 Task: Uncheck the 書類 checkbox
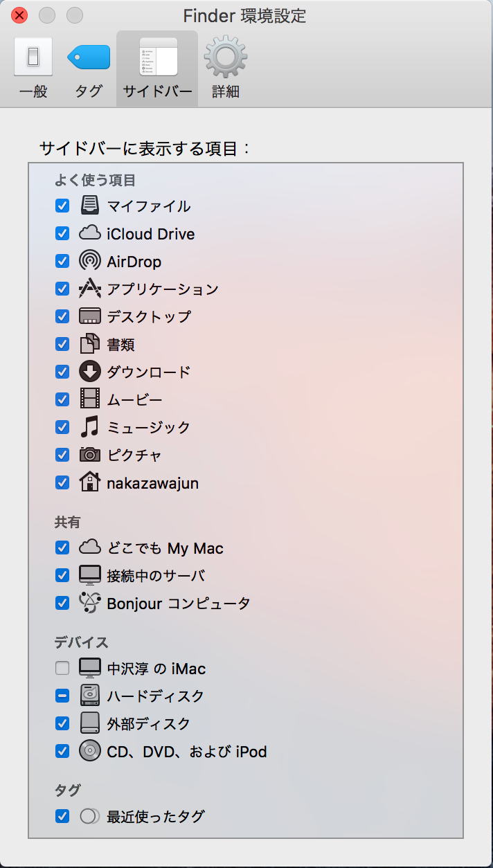click(62, 344)
